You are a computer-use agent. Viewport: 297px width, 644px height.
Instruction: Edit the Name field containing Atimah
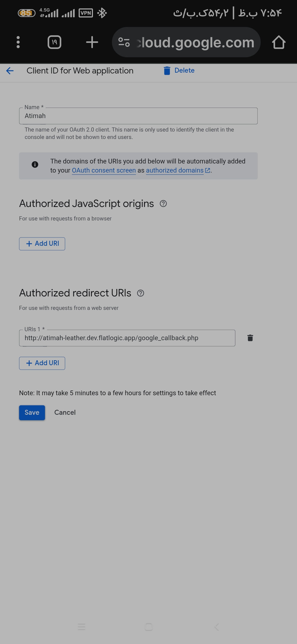click(138, 116)
